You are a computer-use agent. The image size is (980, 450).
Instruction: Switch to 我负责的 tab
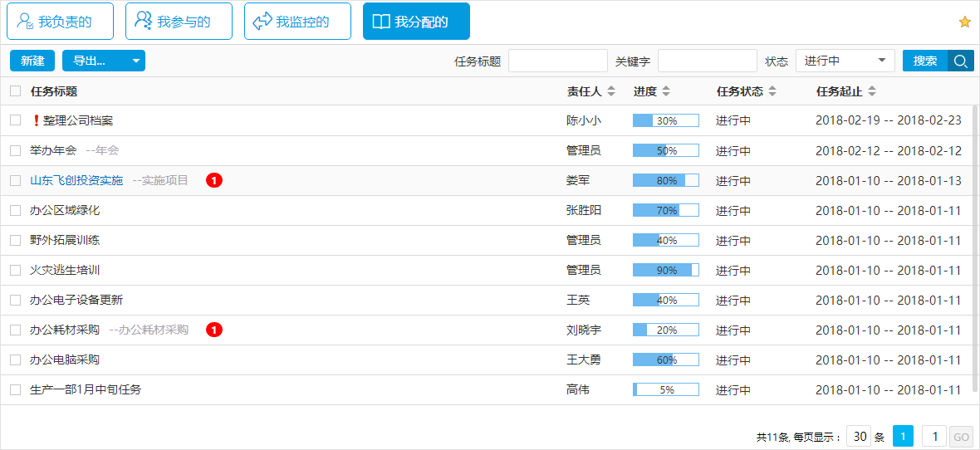click(x=60, y=22)
